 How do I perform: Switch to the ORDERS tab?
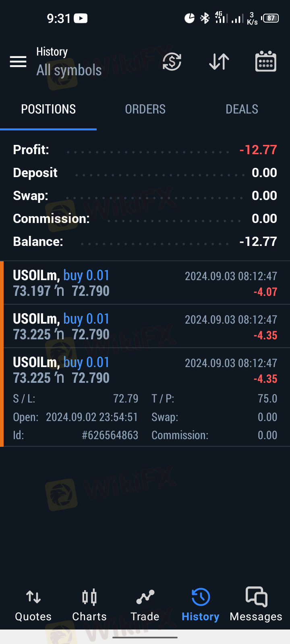tap(145, 109)
